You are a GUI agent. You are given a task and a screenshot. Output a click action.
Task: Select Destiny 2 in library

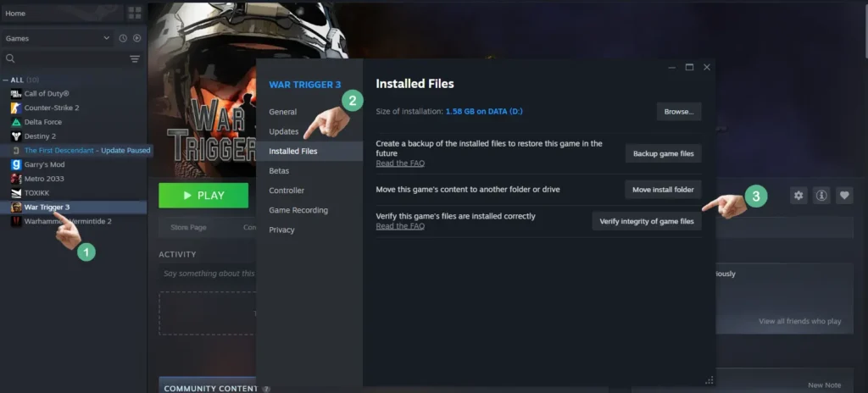tap(40, 136)
